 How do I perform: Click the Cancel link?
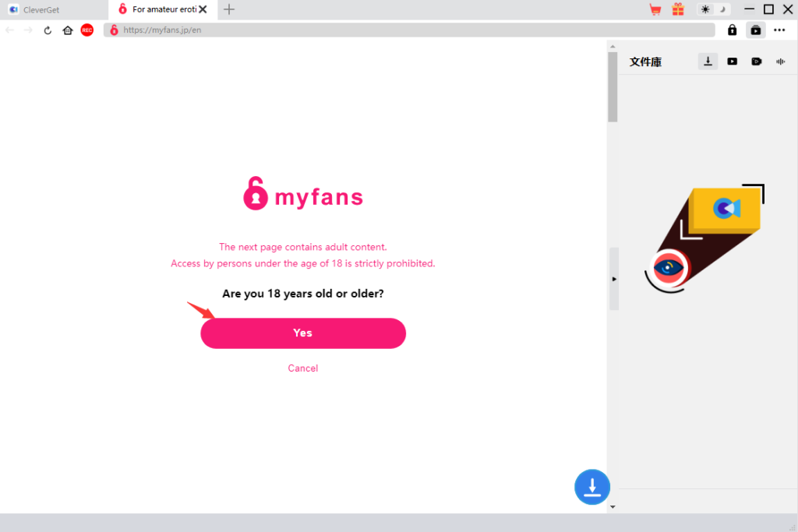click(303, 368)
